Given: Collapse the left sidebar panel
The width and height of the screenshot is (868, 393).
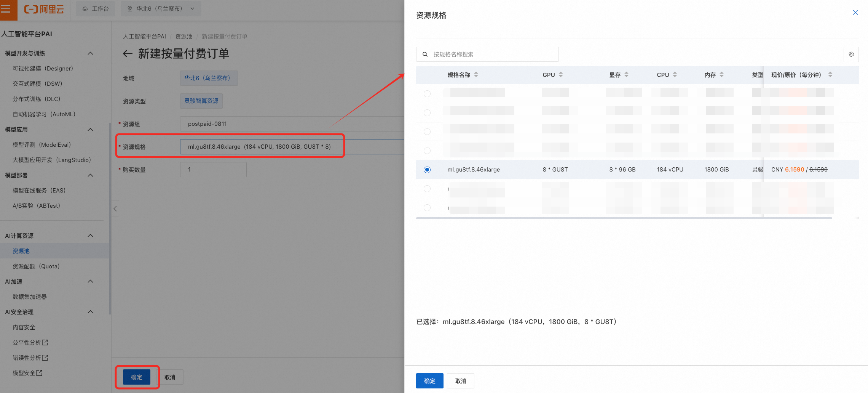Looking at the screenshot, I should pyautogui.click(x=115, y=209).
